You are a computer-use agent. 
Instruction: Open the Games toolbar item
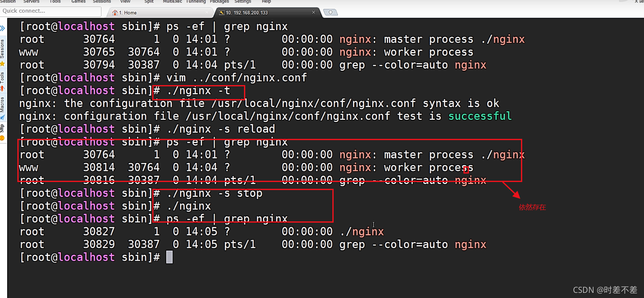tap(79, 2)
